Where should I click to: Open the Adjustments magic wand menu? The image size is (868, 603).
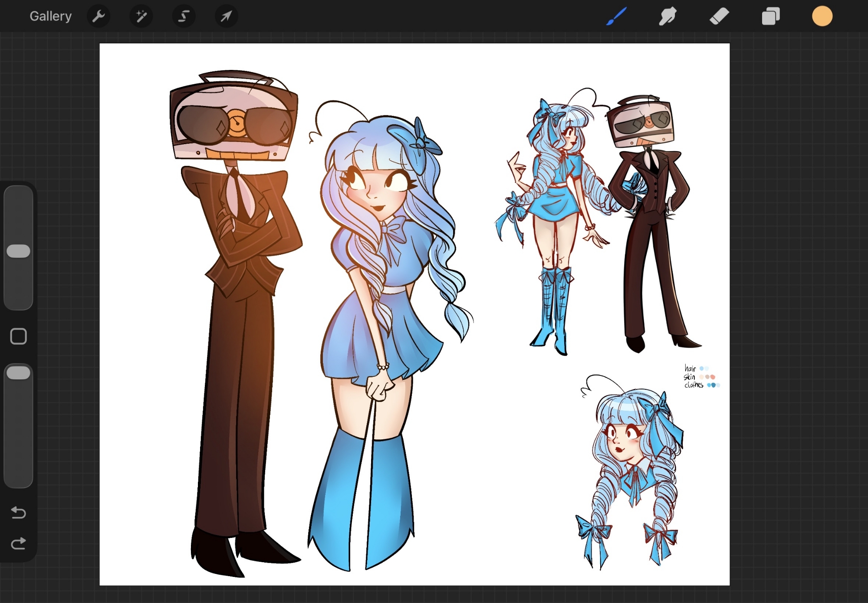point(141,16)
